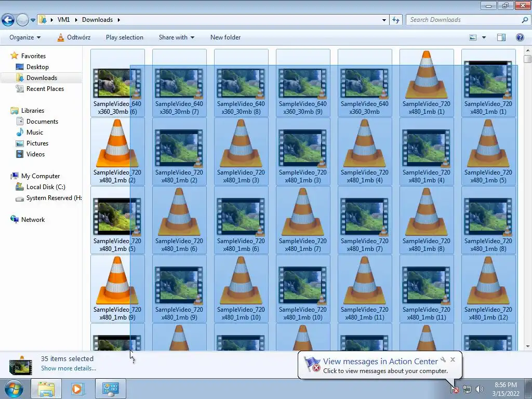This screenshot has width=532, height=399.
Task: Select VLC cone file SampleVideo_720x480_1mb (3)
Action: pyautogui.click(x=241, y=151)
